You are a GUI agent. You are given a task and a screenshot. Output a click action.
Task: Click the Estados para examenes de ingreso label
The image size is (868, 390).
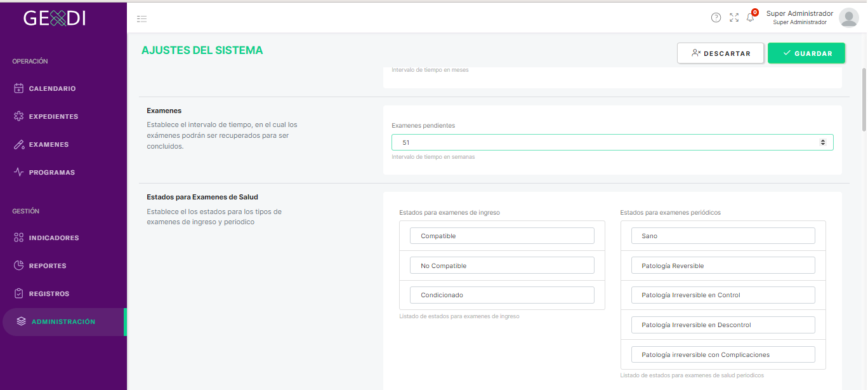(x=449, y=212)
